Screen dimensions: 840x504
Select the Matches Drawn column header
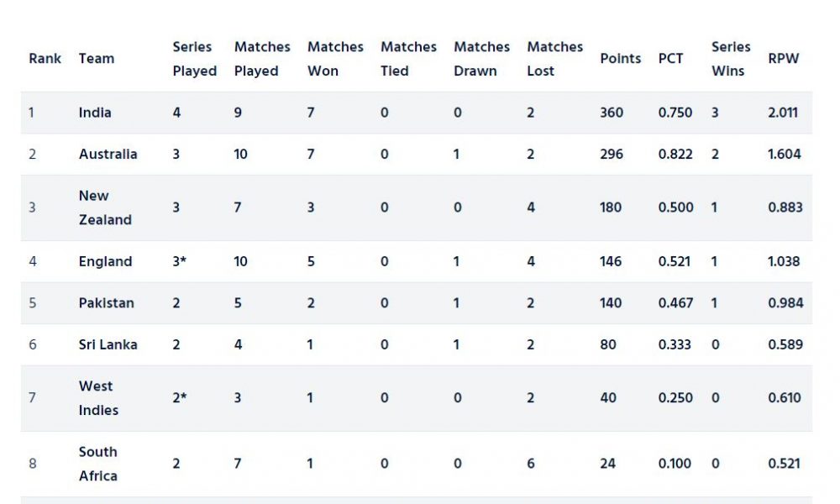pos(481,59)
